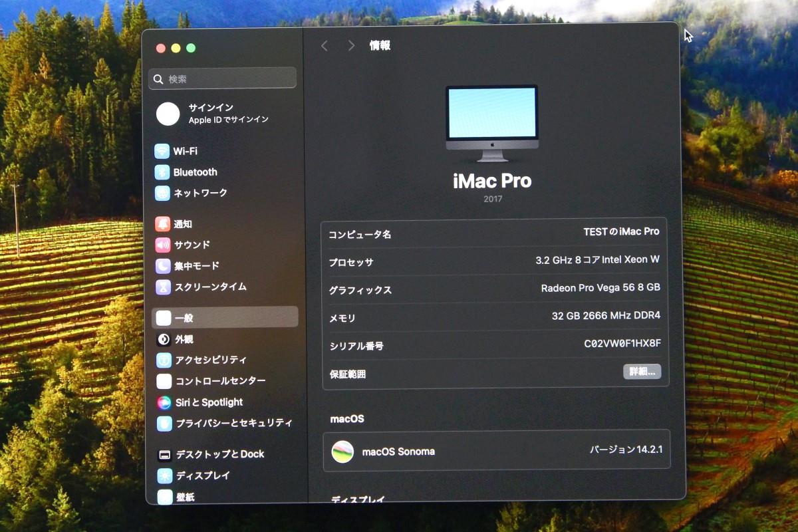Open アクセシビリティ settings icon
This screenshot has height=532, width=798.
(x=164, y=360)
